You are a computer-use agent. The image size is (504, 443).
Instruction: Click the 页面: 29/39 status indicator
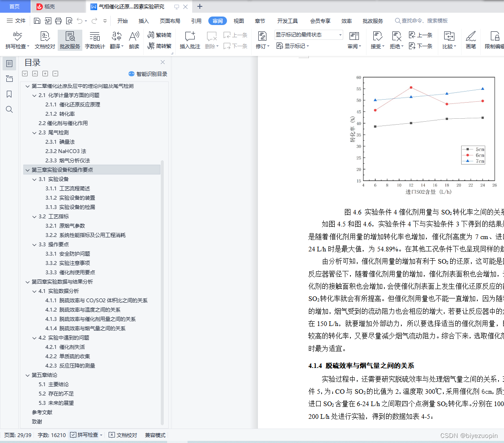point(18,435)
